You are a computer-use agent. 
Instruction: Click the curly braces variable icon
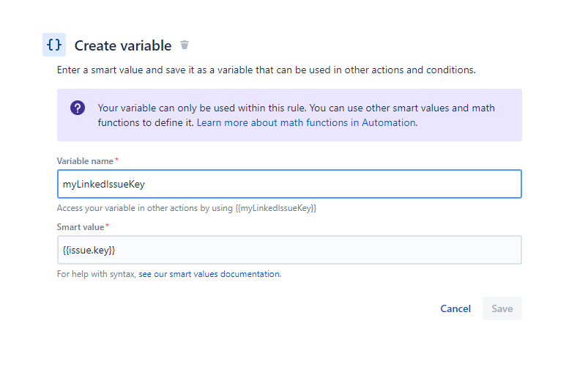click(x=54, y=45)
